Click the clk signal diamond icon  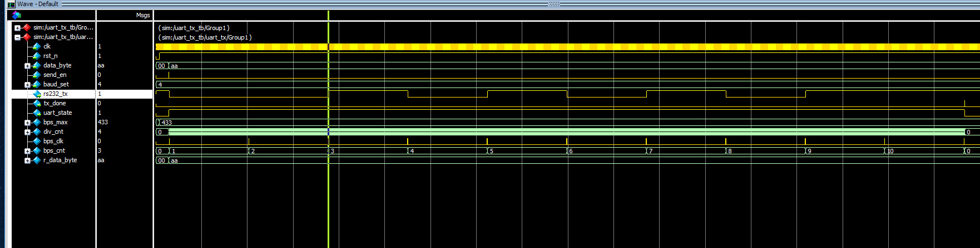[x=37, y=46]
